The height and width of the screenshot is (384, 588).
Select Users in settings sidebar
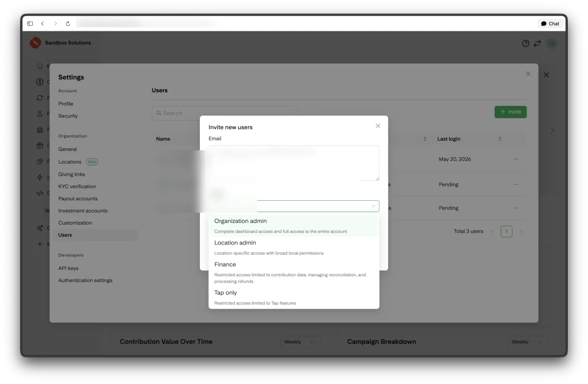(96, 235)
